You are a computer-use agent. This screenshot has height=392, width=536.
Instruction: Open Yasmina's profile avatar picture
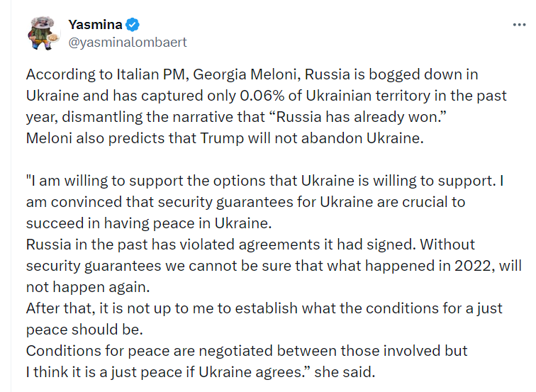pyautogui.click(x=43, y=33)
